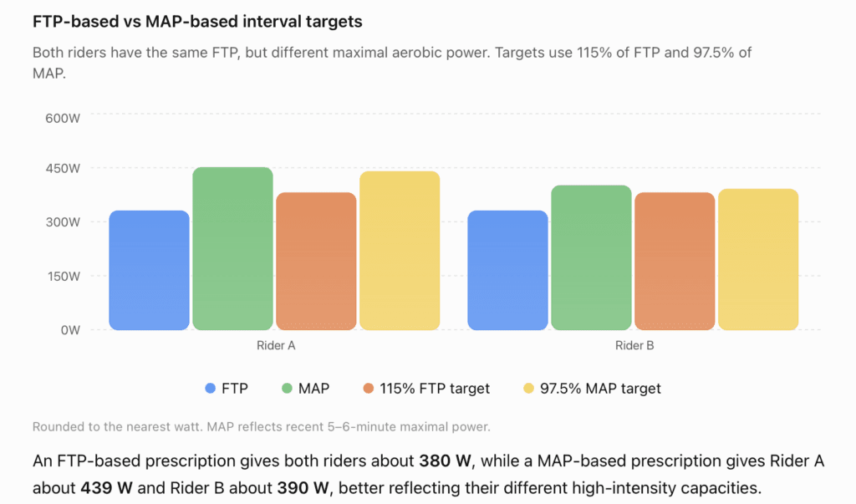856x504 pixels.
Task: Select Rider B's blue FTP bar
Action: [507, 270]
